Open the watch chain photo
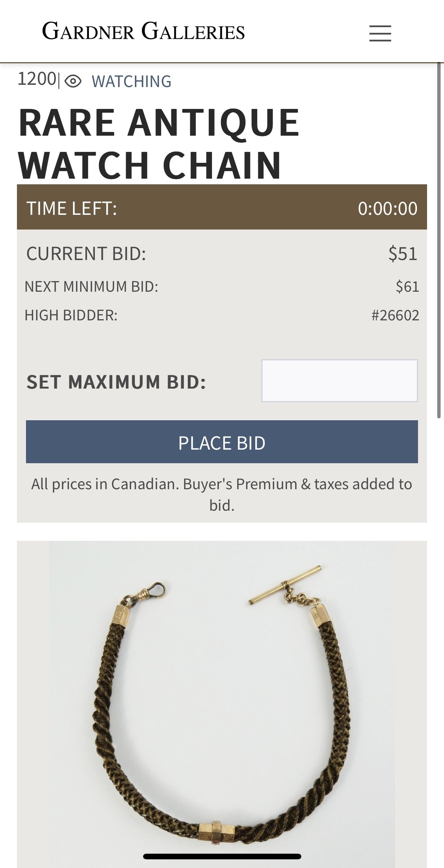Screen dimensions: 444x868 click(x=222, y=701)
